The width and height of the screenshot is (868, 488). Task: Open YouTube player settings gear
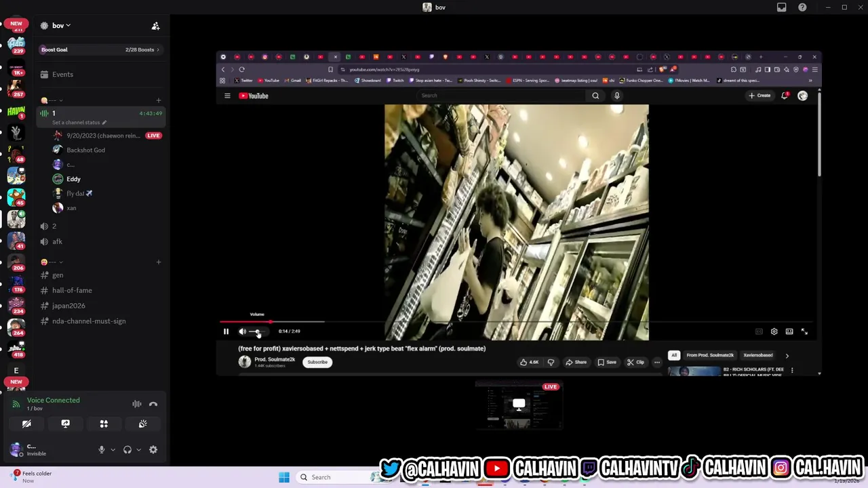pos(774,331)
